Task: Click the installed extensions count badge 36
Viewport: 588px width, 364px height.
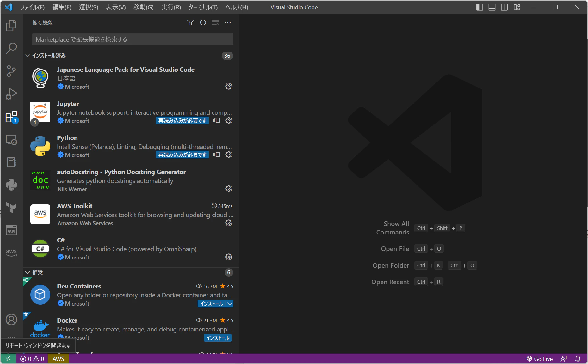Action: pos(227,56)
